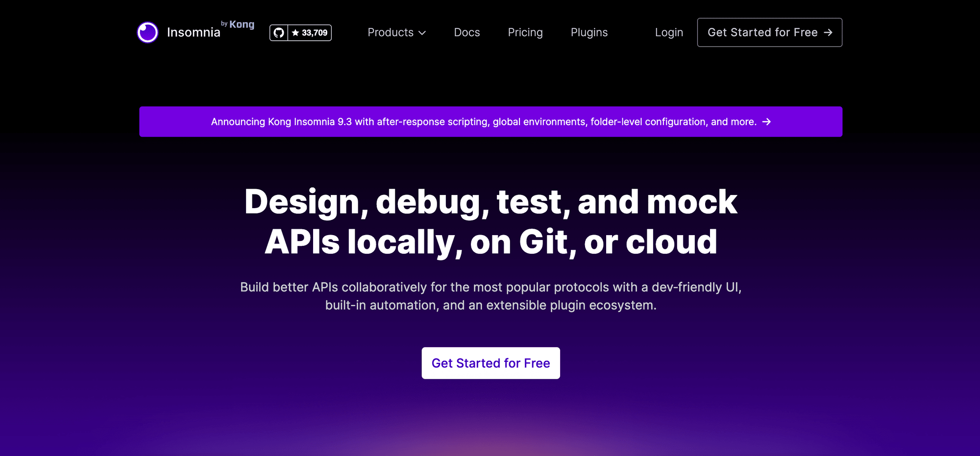Select Plugins in the navigation bar

[589, 32]
